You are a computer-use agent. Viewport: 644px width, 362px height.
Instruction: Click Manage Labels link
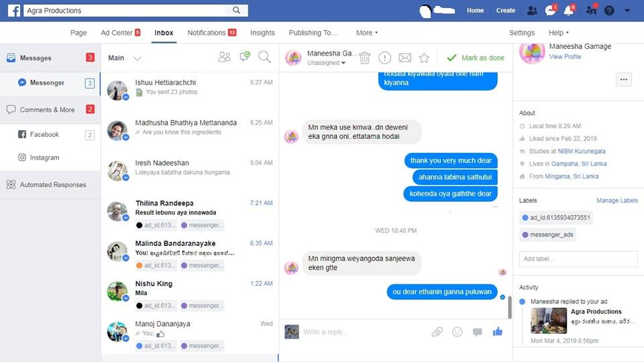click(617, 200)
